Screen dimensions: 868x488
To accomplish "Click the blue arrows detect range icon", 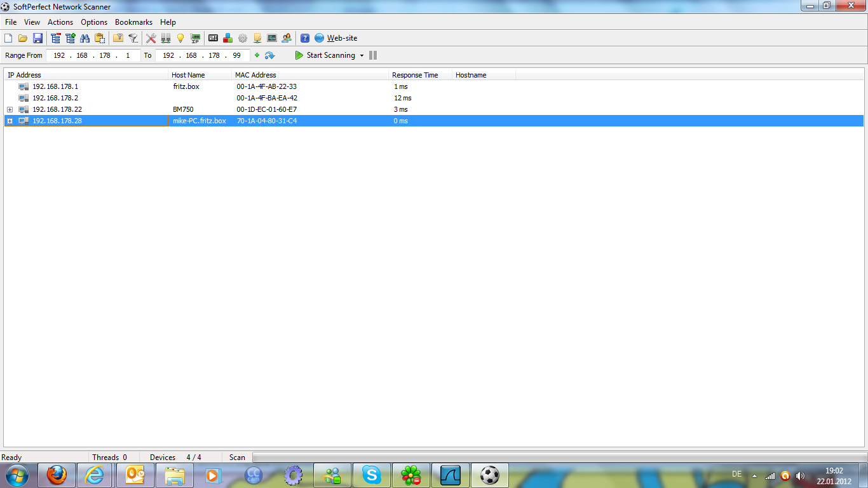I will click(x=269, y=55).
